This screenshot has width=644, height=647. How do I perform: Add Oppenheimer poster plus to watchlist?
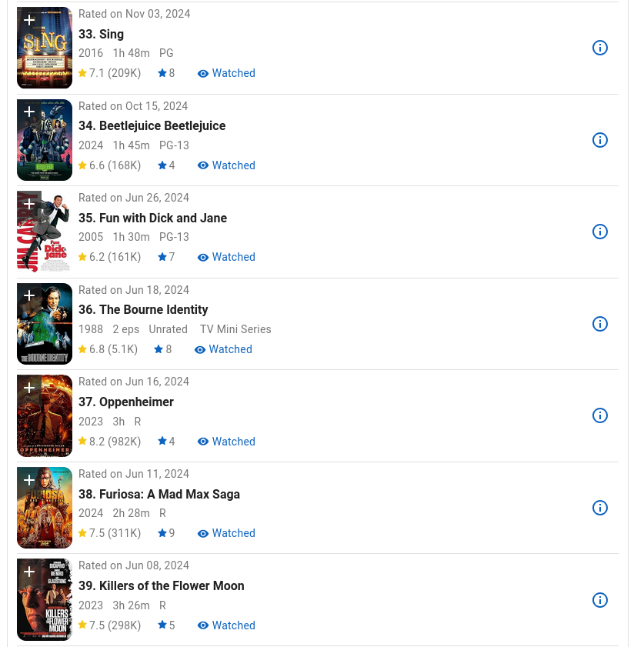click(x=29, y=388)
